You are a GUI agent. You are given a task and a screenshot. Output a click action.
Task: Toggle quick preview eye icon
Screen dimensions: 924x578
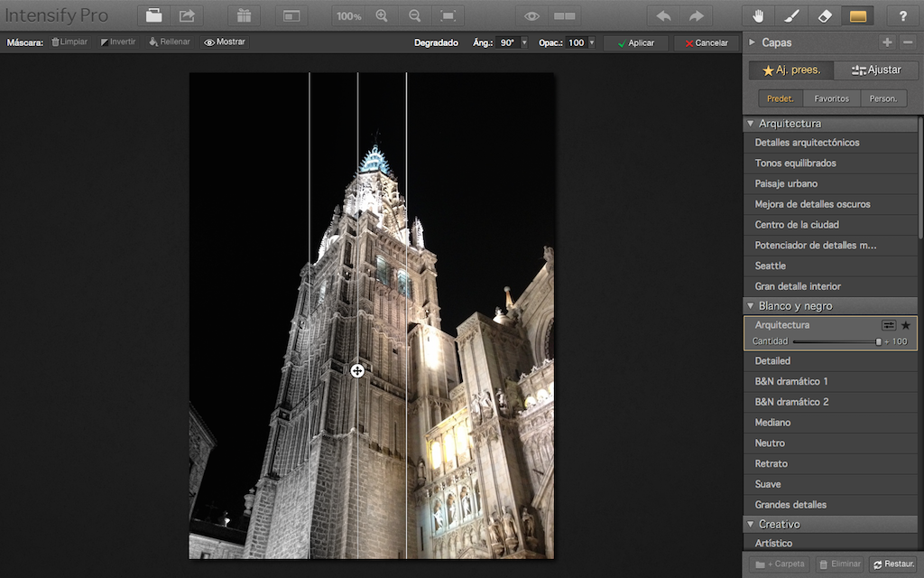tap(531, 16)
